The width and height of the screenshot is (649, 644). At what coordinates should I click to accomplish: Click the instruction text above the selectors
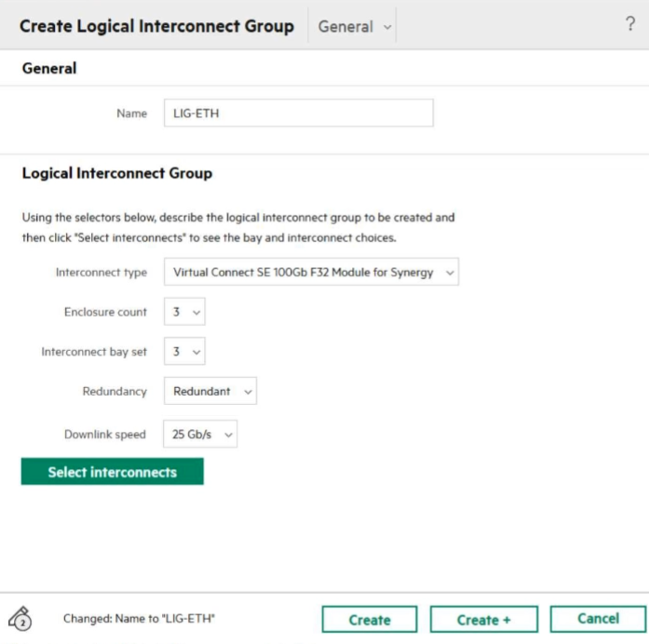click(238, 227)
